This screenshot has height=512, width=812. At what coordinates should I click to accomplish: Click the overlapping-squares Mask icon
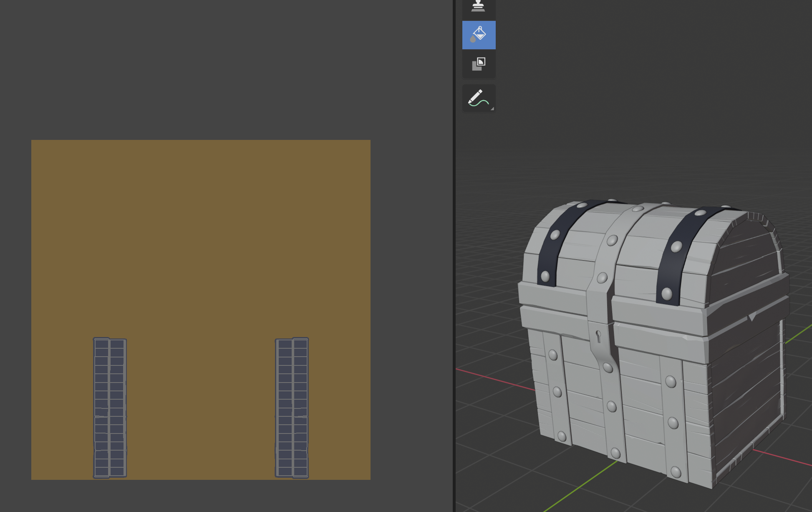pos(479,64)
